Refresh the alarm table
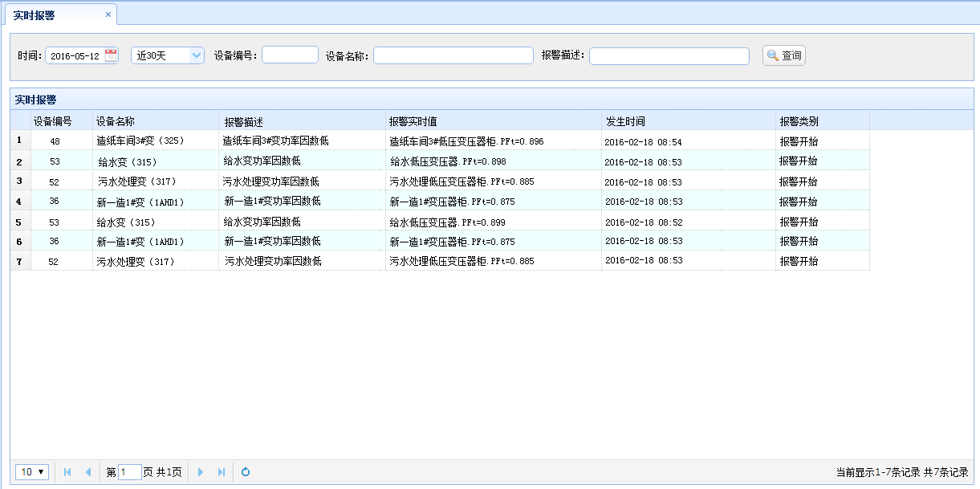Viewport: 980px width, 489px height. point(246,472)
